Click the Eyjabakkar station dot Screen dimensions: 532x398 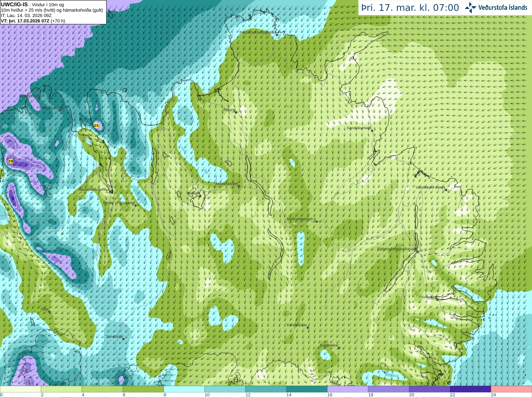pyautogui.click(x=339, y=348)
